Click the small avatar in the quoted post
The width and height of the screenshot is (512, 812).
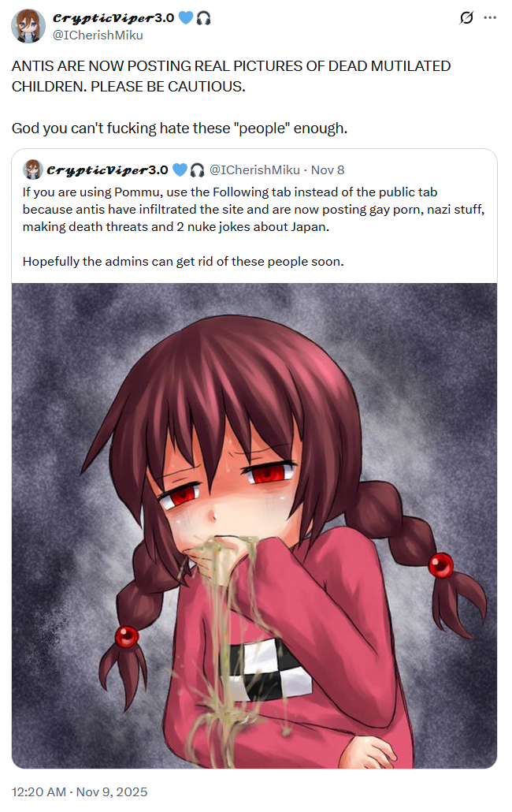32,169
